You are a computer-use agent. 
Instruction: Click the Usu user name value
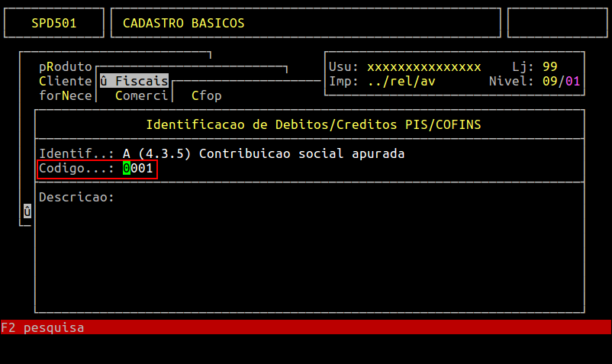tap(424, 67)
